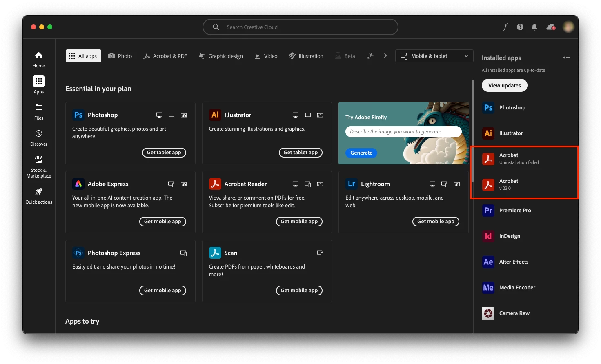Open the fonts icon in top bar
The height and width of the screenshot is (364, 601).
pos(505,27)
